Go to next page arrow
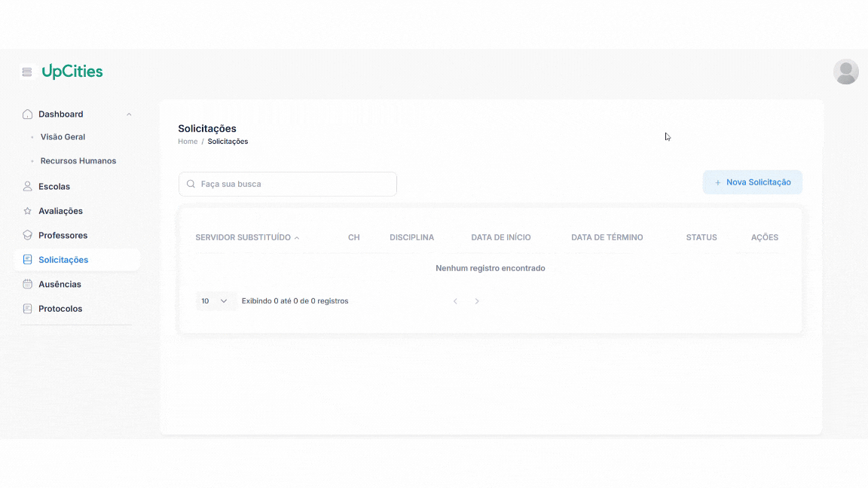 [477, 301]
